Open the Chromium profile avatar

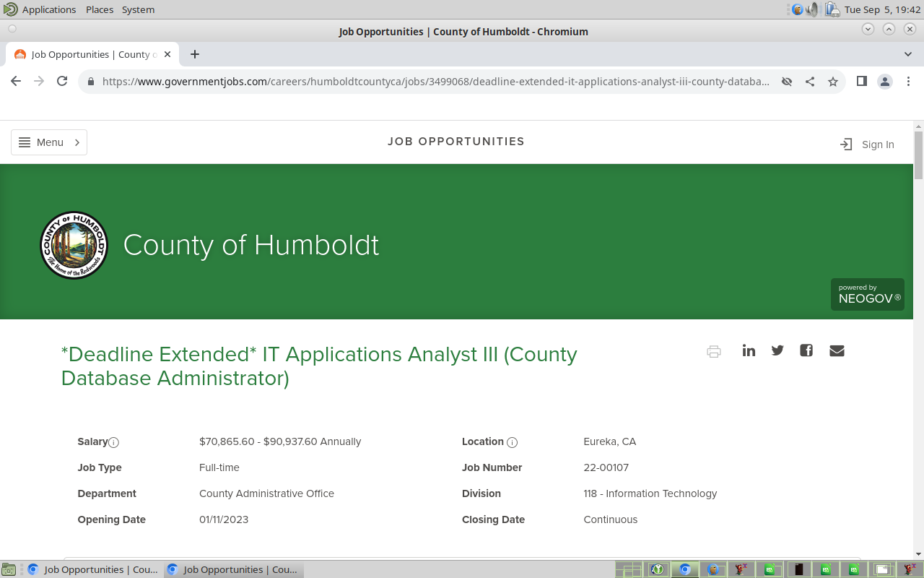coord(885,82)
